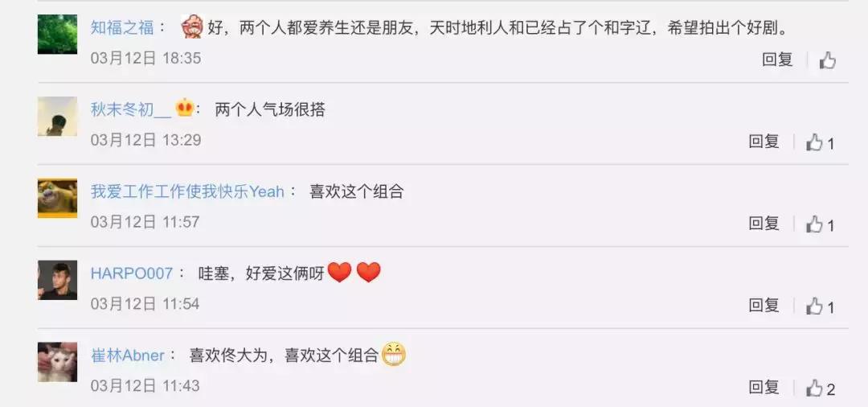Visit 我爱工作工作使我快乐Yeah's profile link
The width and height of the screenshot is (868, 407).
187,191
